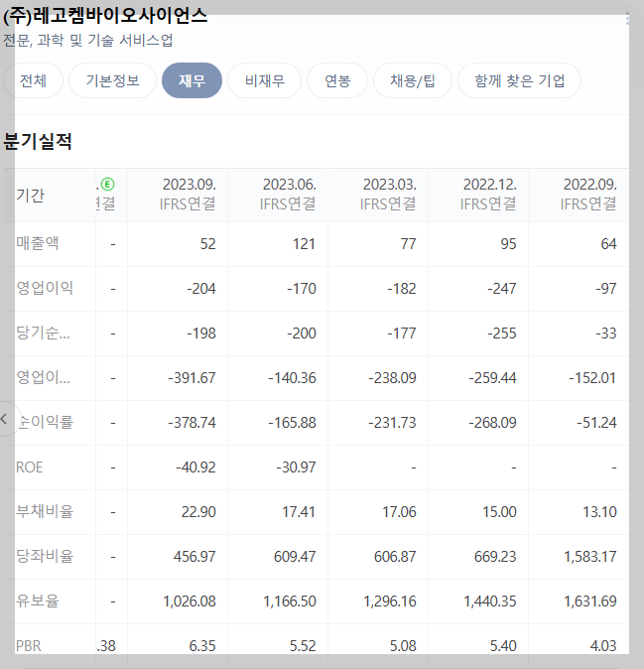Click the PBR row label
The image size is (644, 669).
click(x=29, y=645)
